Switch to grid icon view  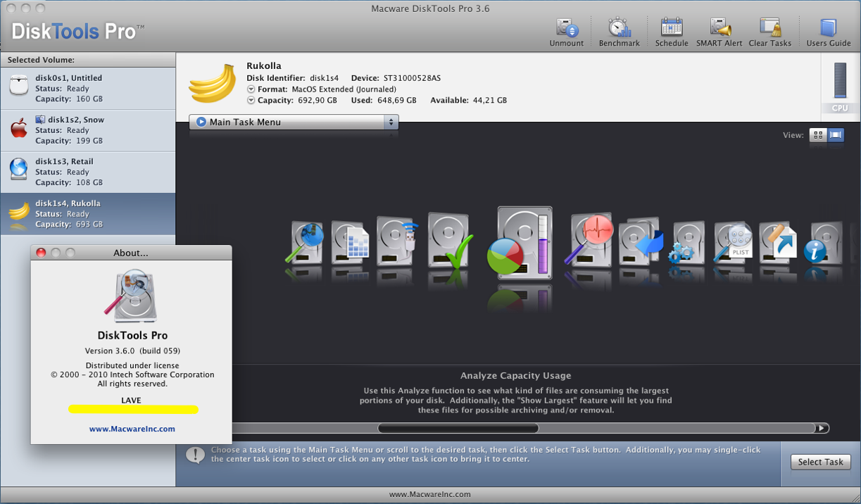point(818,135)
